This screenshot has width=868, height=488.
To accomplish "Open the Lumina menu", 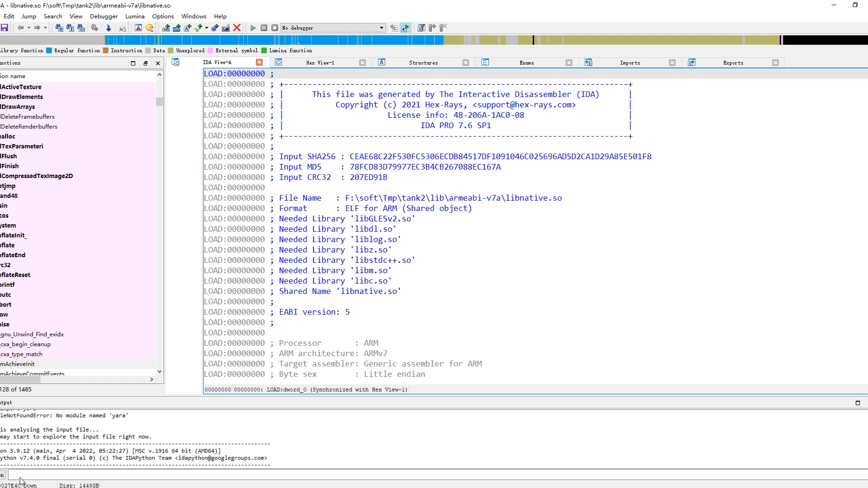I will coord(135,16).
